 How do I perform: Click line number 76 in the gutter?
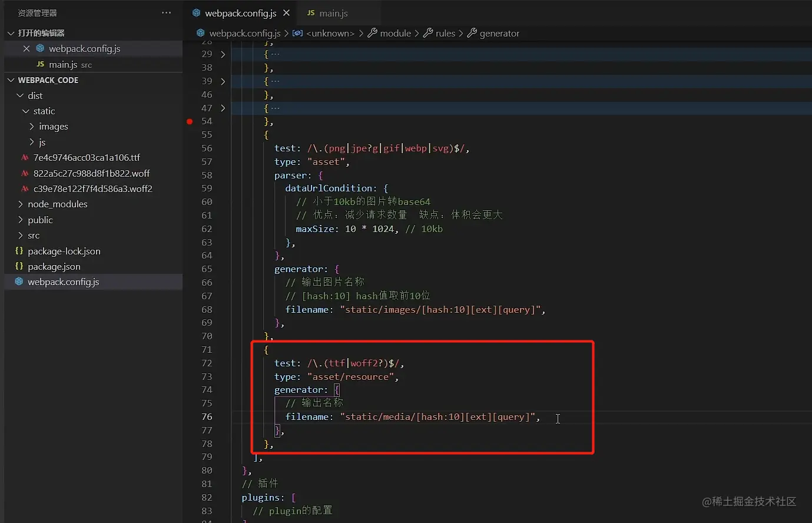[207, 417]
